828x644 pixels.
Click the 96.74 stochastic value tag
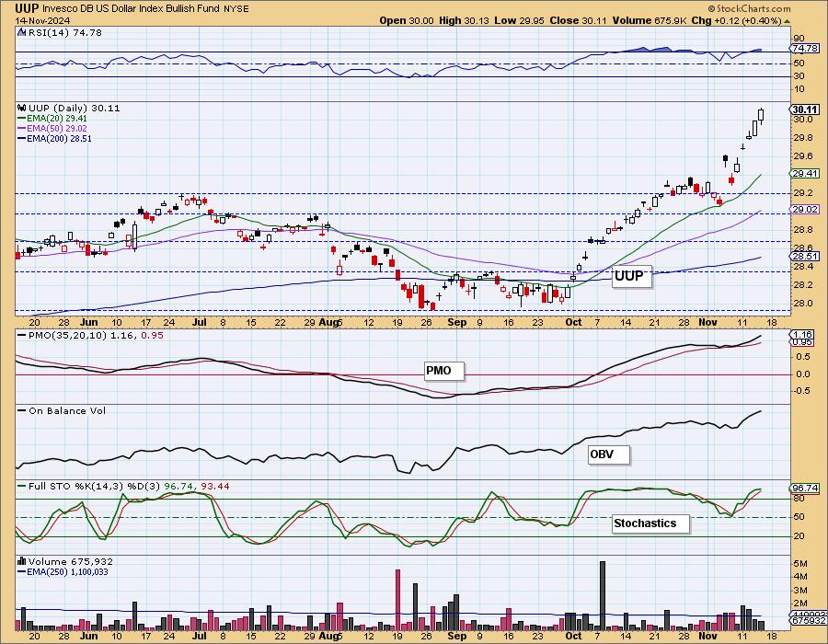pyautogui.click(x=805, y=489)
